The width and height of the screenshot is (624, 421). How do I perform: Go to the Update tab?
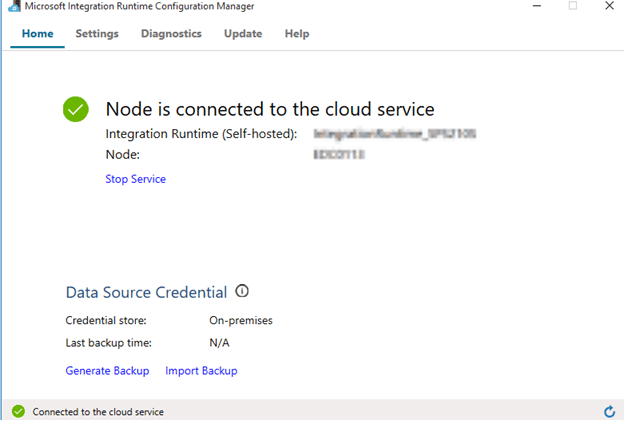point(243,34)
